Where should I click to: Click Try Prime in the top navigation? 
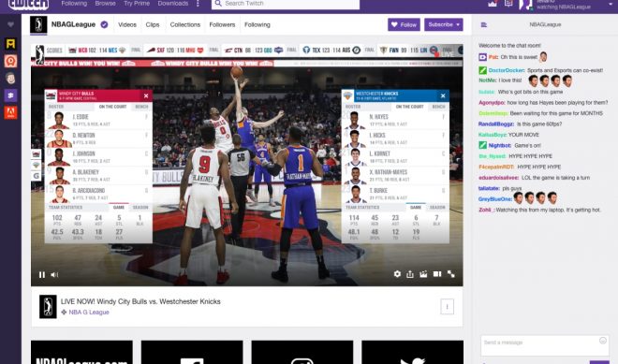click(x=137, y=3)
